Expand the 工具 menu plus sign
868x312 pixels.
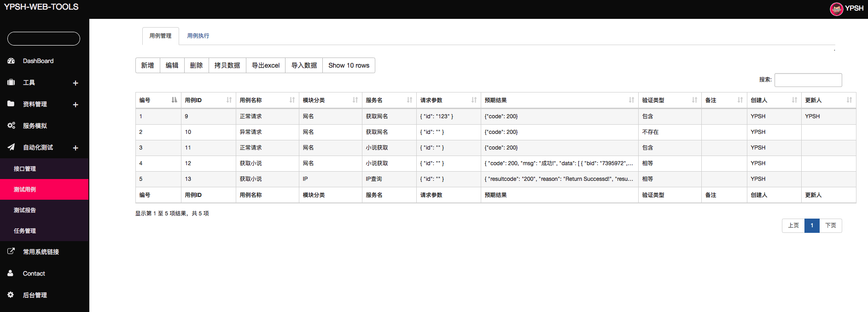click(76, 83)
